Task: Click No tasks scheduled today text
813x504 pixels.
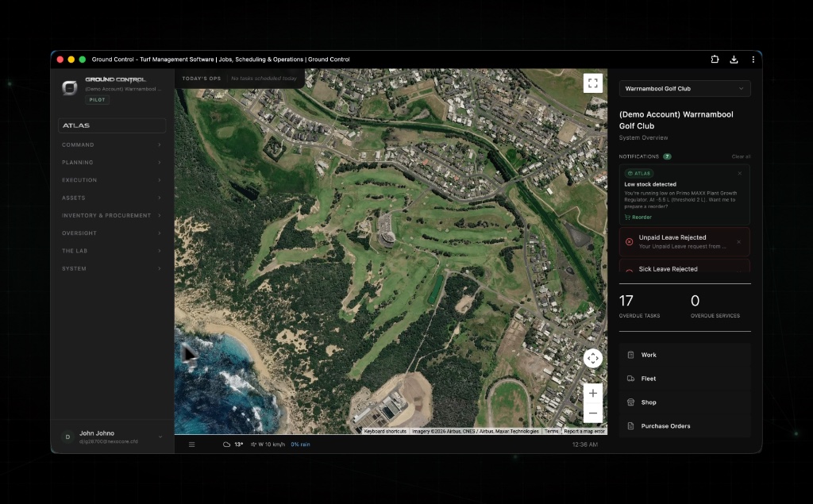Action: tap(264, 79)
